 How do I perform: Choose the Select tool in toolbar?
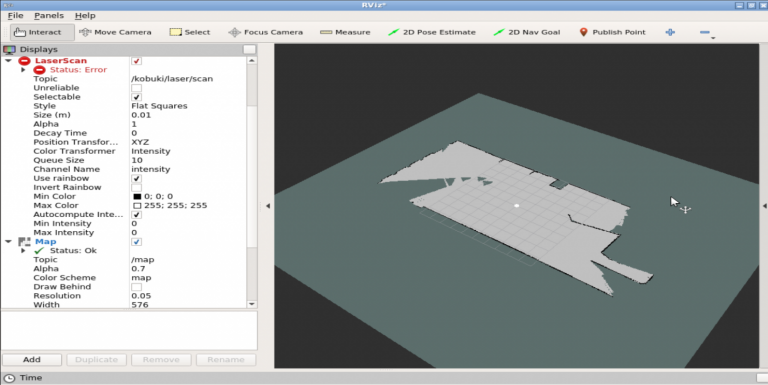pos(190,32)
